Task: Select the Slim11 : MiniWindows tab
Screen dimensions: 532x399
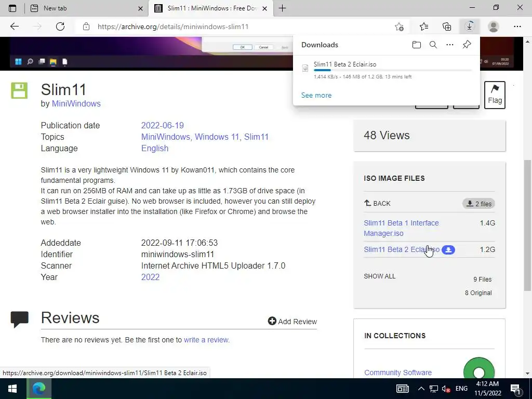Action: click(211, 8)
